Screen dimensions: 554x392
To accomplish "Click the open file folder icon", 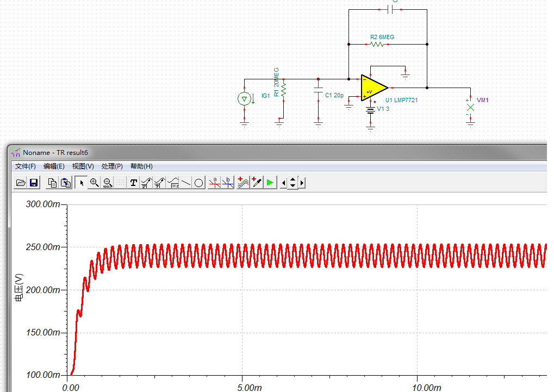I will (21, 183).
